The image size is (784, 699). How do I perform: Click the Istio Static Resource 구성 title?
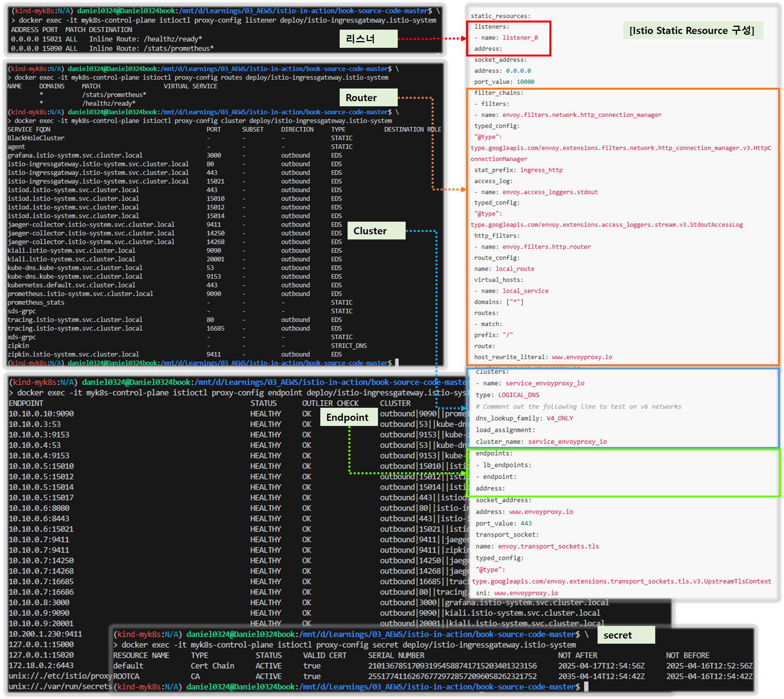[x=692, y=30]
